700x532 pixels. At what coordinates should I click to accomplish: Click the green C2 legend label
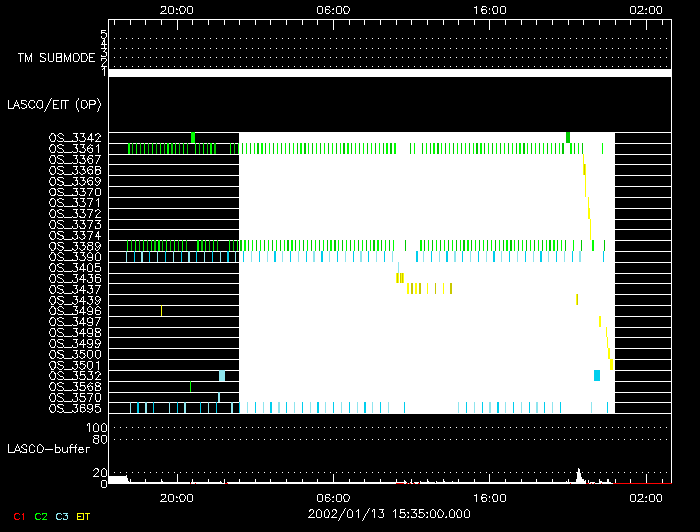40,516
